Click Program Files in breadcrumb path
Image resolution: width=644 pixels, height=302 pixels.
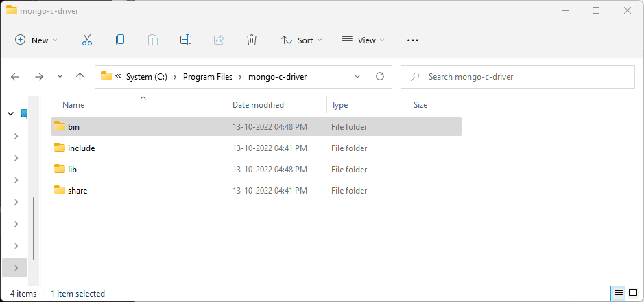pyautogui.click(x=207, y=77)
